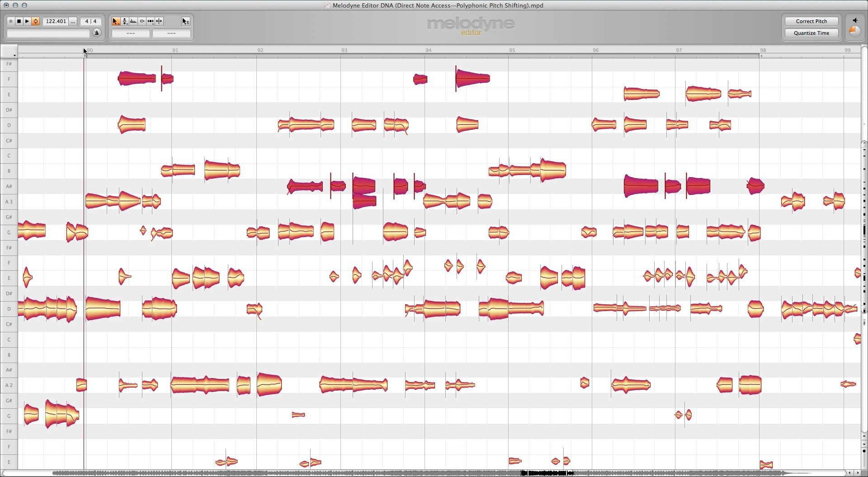This screenshot has width=868, height=477.
Task: Toggle the record button
Action: coord(11,21)
